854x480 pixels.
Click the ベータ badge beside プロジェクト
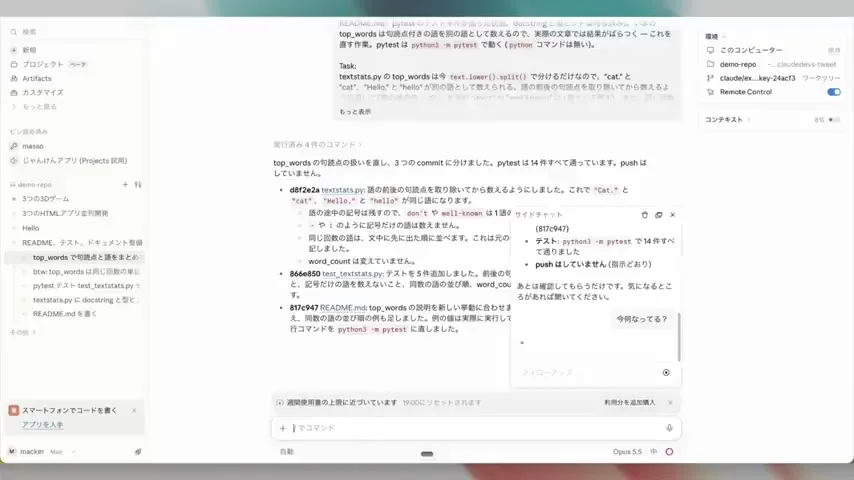(78, 64)
